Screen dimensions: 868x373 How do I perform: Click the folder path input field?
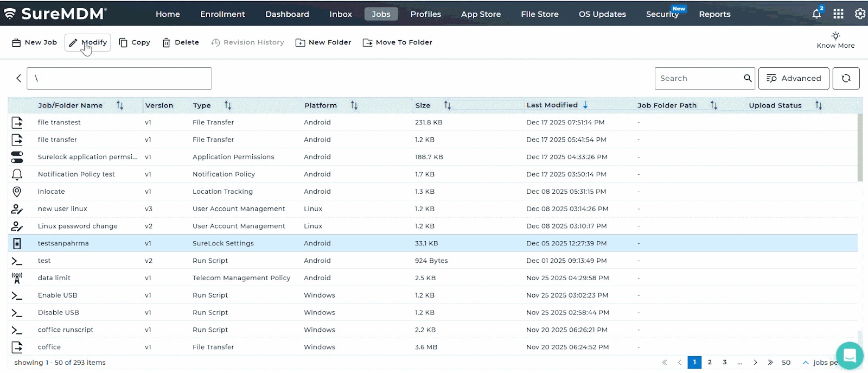point(119,78)
